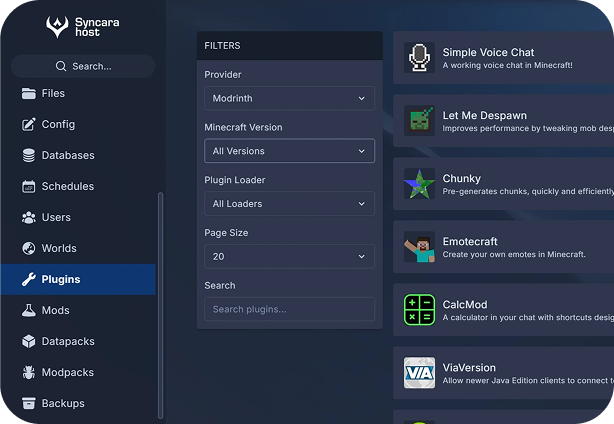
Task: Open the Modpacks page
Action: tap(78, 372)
